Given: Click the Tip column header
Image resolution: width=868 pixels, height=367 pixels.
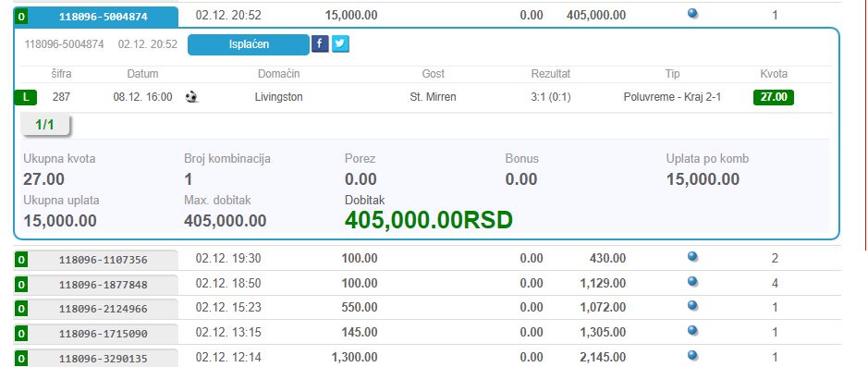Looking at the screenshot, I should [x=672, y=74].
